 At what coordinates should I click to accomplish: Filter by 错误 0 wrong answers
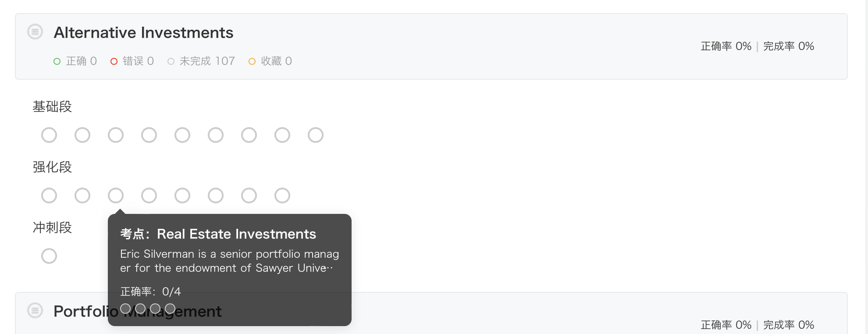click(132, 61)
